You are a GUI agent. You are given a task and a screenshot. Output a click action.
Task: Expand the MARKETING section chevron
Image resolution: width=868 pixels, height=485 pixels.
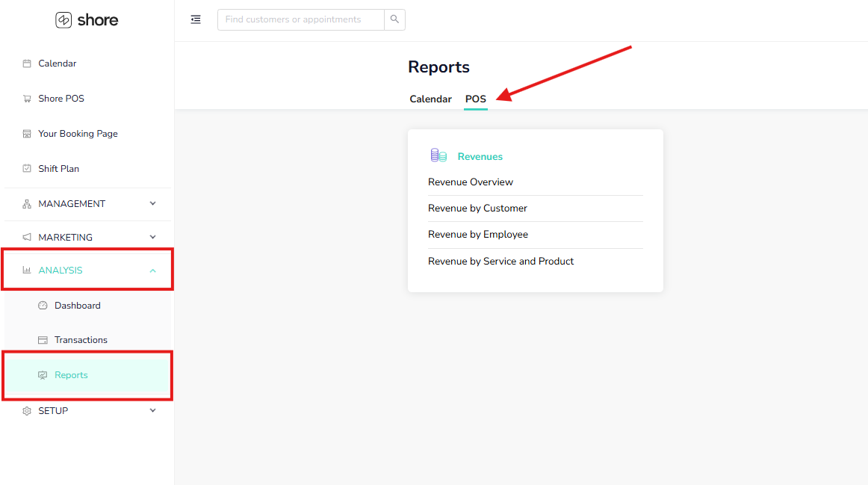tap(153, 238)
